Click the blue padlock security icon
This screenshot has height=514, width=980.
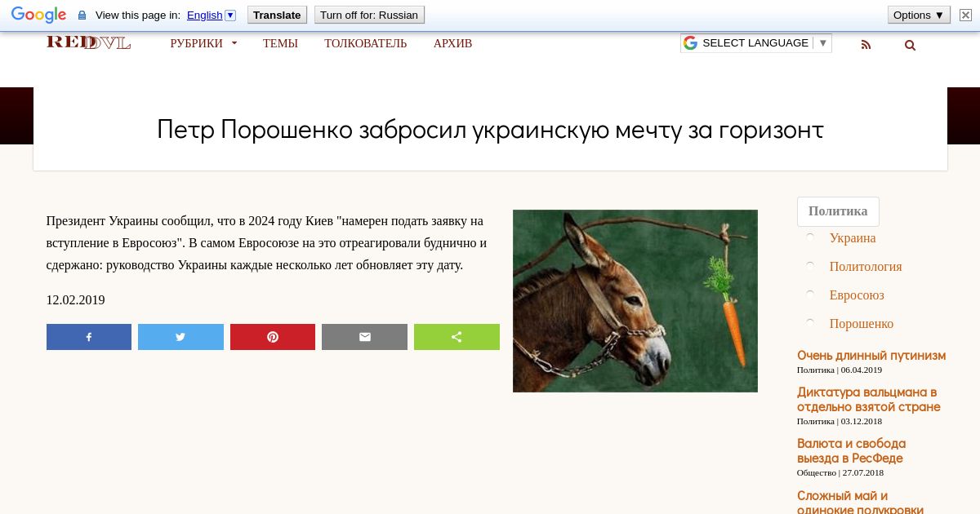[x=82, y=16]
